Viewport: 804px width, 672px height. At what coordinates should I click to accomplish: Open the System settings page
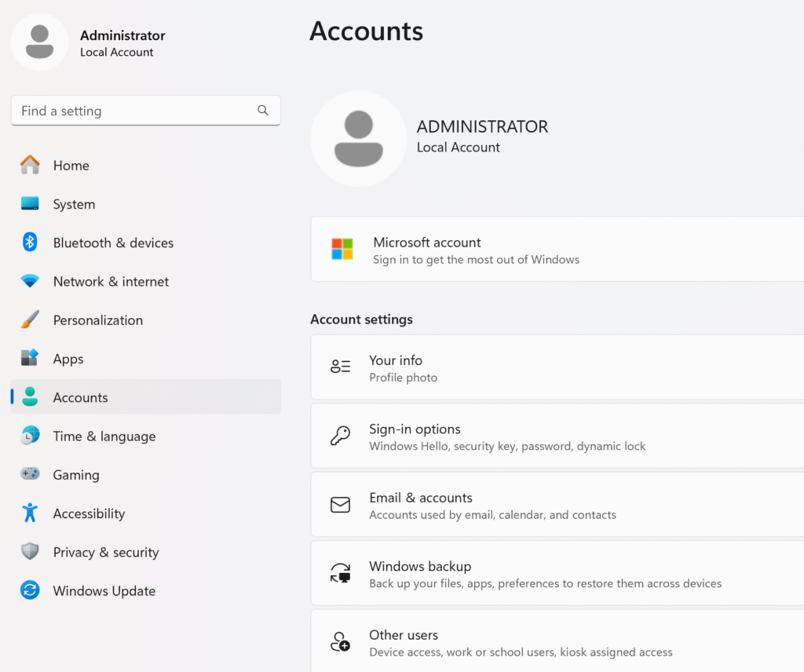point(74,204)
